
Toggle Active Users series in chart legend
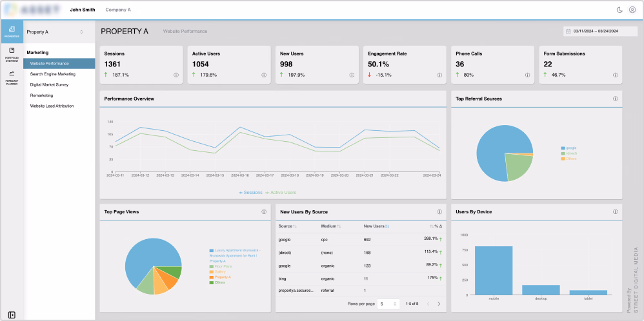click(x=281, y=193)
